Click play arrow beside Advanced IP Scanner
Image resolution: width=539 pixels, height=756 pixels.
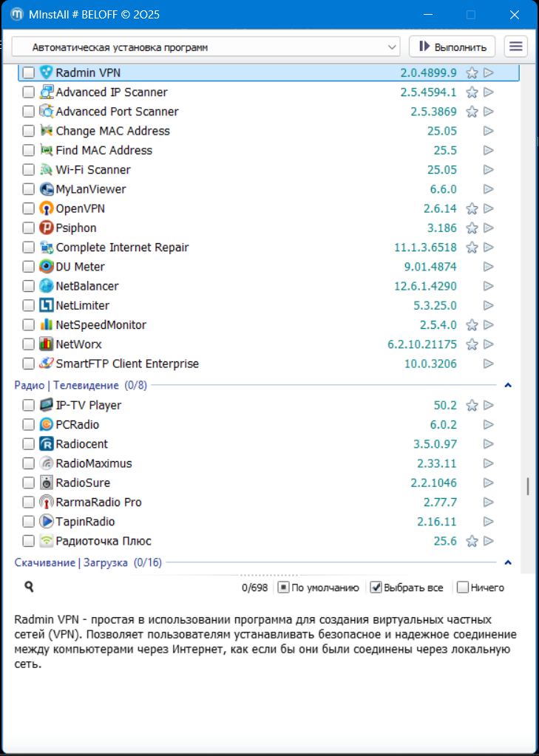pos(488,92)
